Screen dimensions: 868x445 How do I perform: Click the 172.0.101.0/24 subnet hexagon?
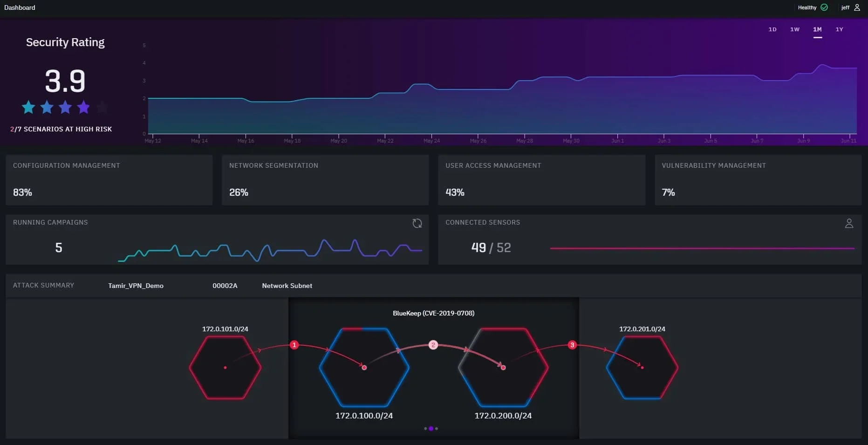(225, 368)
